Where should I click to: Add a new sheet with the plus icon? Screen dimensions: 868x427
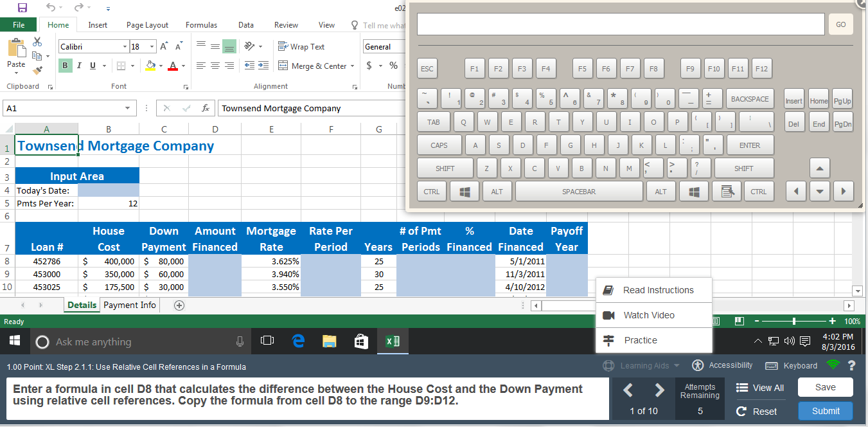(x=179, y=305)
